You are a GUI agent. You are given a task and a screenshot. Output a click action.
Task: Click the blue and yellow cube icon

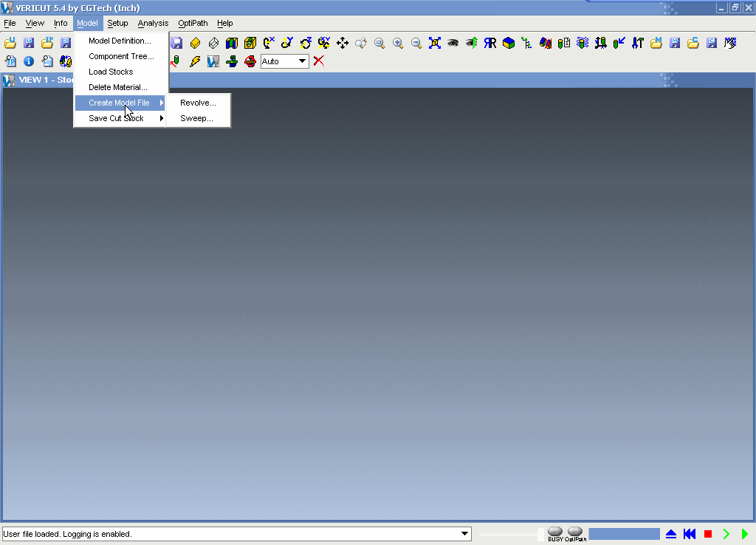point(508,43)
